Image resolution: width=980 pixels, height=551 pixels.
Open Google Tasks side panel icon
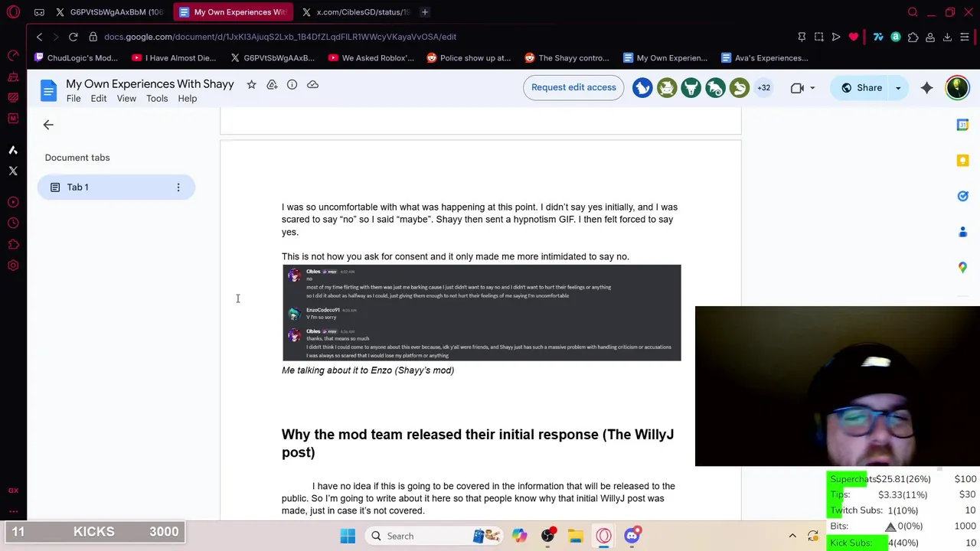tap(962, 196)
